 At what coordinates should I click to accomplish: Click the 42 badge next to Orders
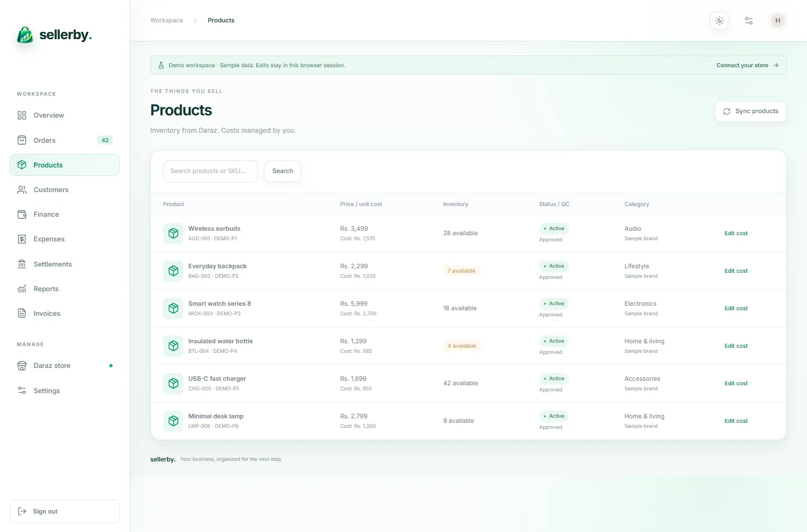point(105,140)
